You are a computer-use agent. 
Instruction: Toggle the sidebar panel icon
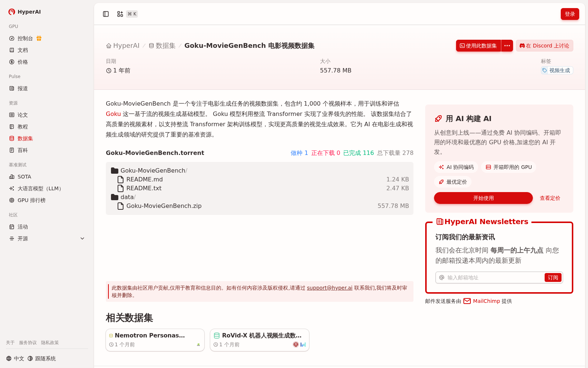[106, 14]
